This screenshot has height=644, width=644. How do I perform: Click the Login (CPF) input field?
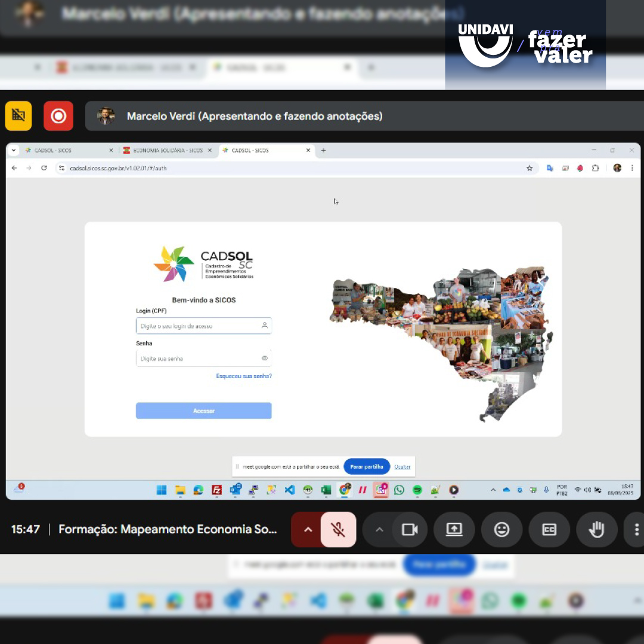204,326
